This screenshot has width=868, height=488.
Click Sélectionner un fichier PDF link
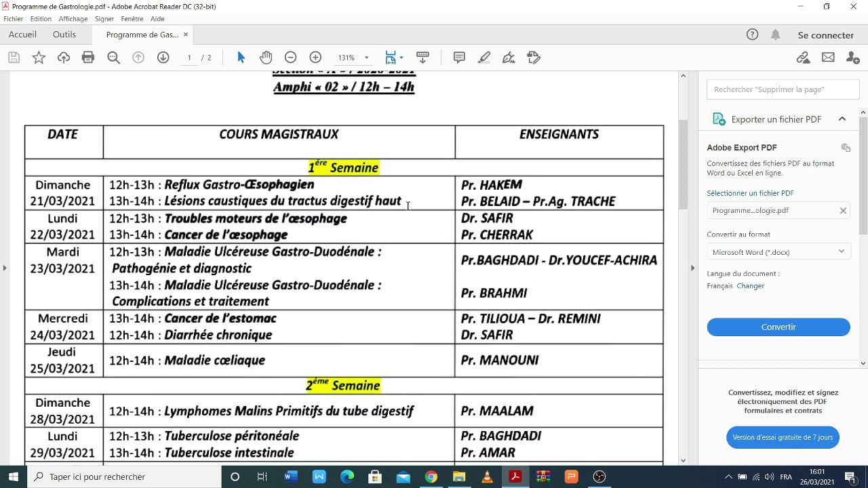pyautogui.click(x=750, y=193)
